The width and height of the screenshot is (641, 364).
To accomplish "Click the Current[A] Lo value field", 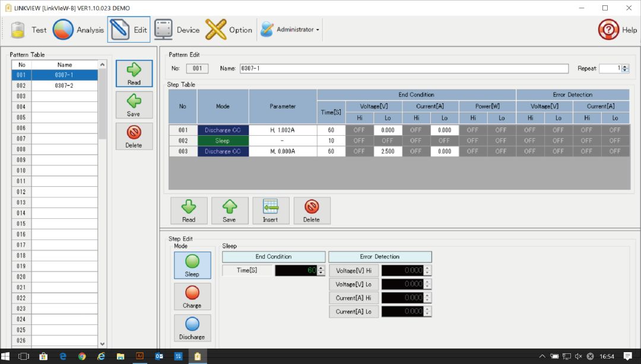I will pyautogui.click(x=402, y=312).
